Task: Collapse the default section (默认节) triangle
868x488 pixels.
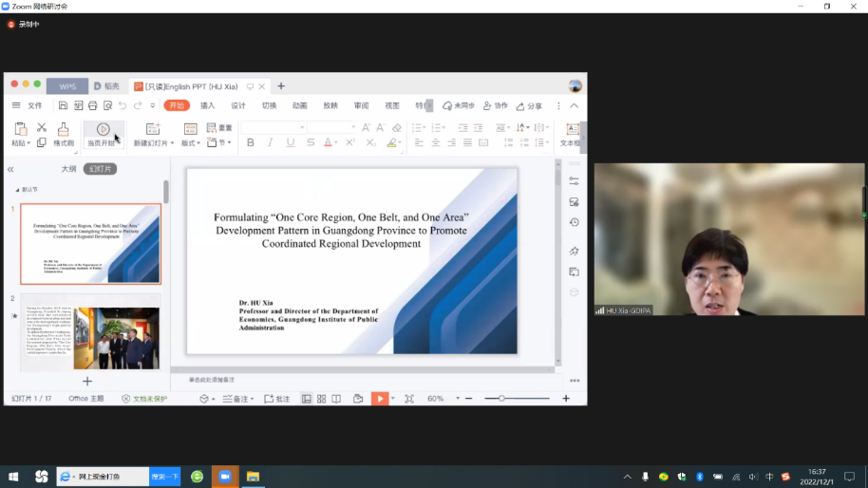Action: tap(17, 190)
